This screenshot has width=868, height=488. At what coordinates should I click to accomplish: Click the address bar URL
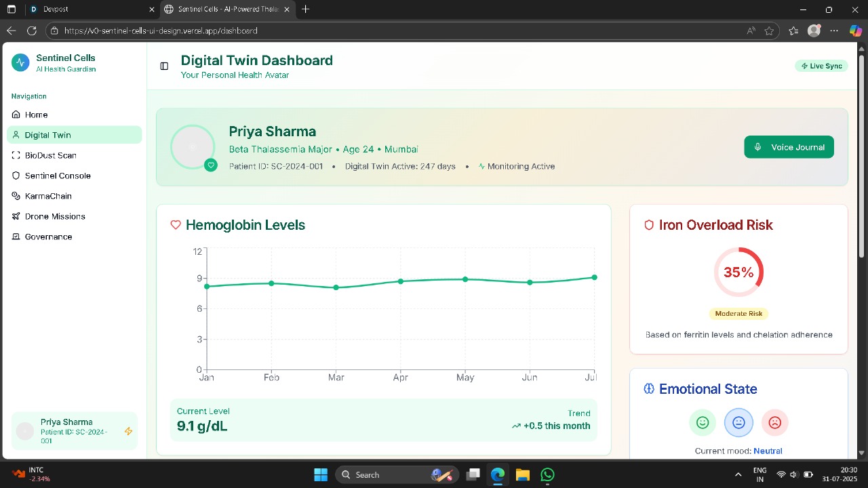(x=161, y=30)
